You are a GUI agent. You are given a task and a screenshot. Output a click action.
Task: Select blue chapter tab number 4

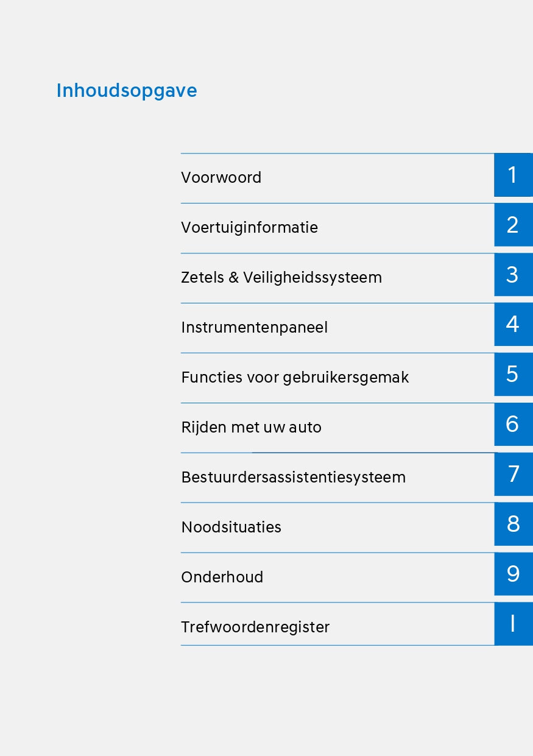[513, 325]
